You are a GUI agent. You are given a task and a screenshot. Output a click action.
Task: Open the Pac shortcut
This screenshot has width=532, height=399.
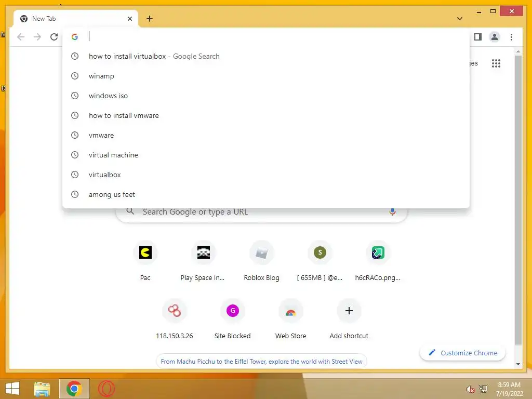pyautogui.click(x=145, y=261)
